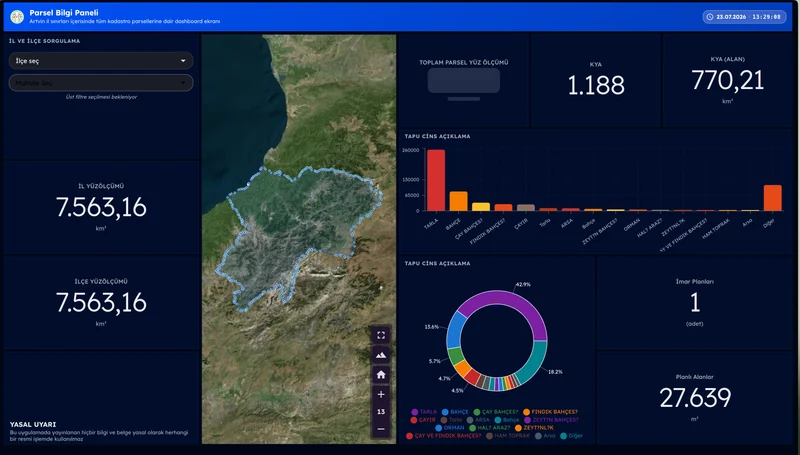Toggle teal Diğer legend entry

click(x=571, y=436)
